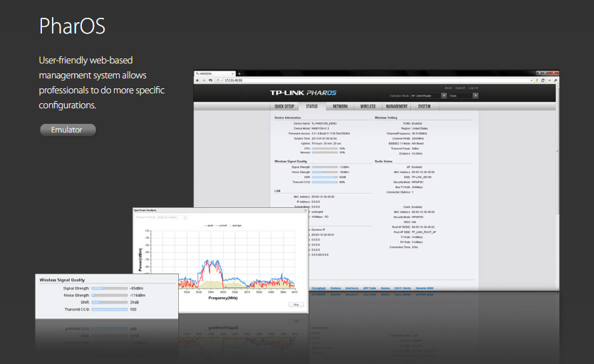The height and width of the screenshot is (364, 594).
Task: Open a new browser tab
Action: pyautogui.click(x=239, y=74)
